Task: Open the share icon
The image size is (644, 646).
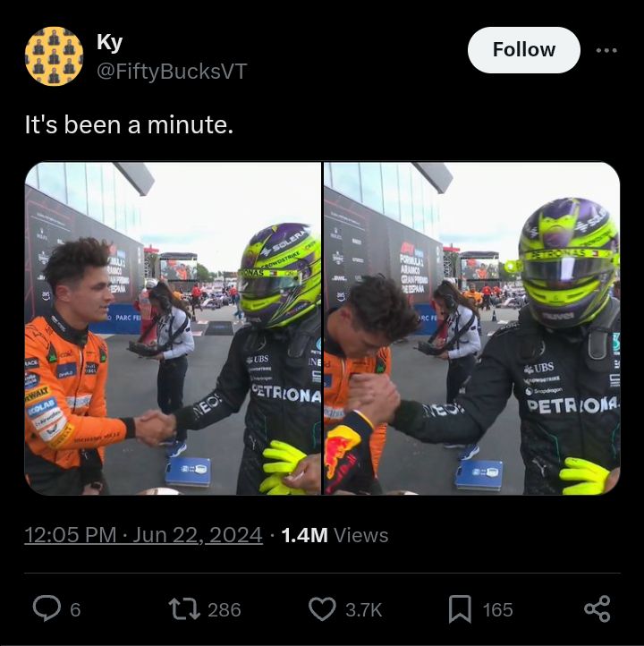Action: coord(597,608)
